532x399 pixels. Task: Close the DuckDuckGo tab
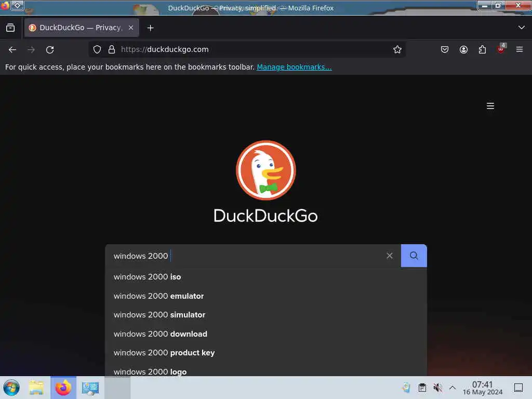point(131,28)
